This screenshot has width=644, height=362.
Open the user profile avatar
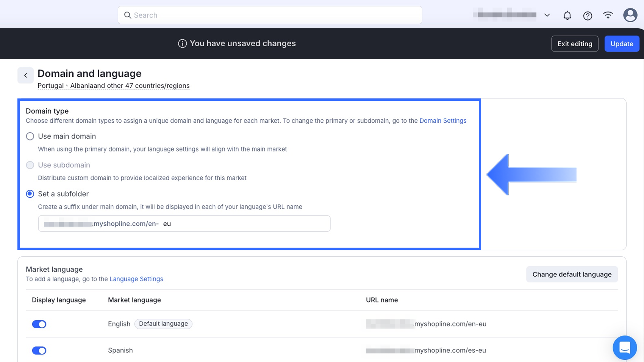coord(630,15)
